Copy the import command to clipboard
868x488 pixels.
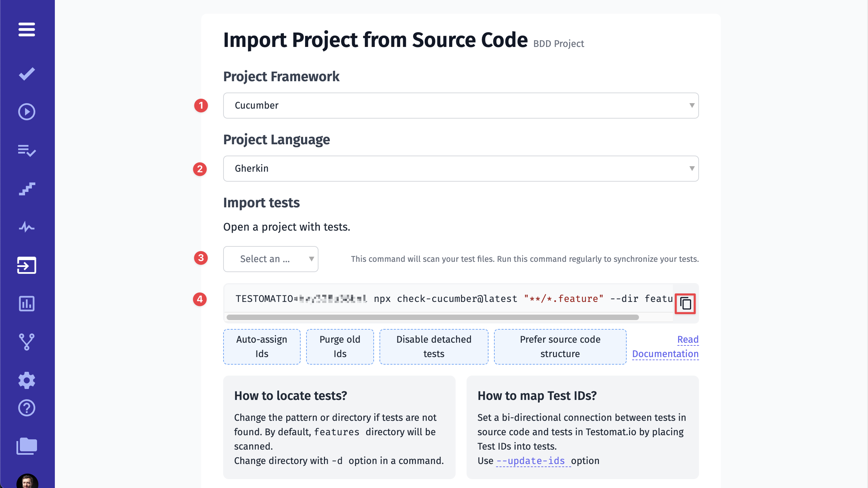click(685, 304)
